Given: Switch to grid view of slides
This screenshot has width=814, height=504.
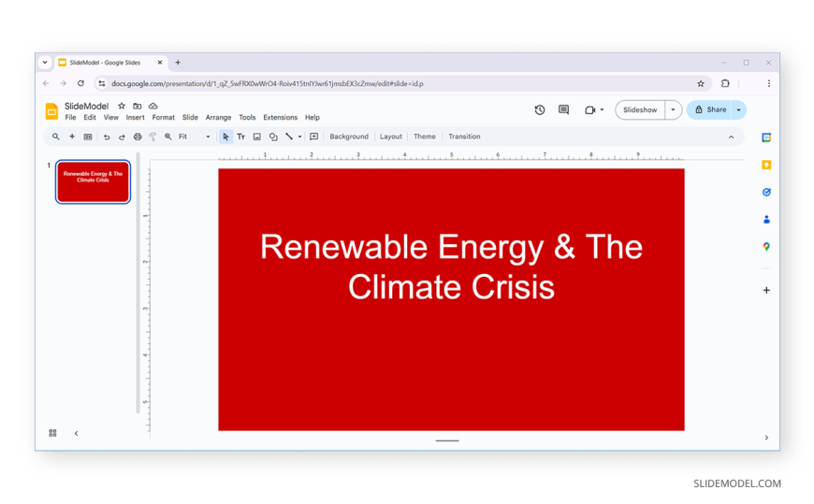Looking at the screenshot, I should (52, 433).
